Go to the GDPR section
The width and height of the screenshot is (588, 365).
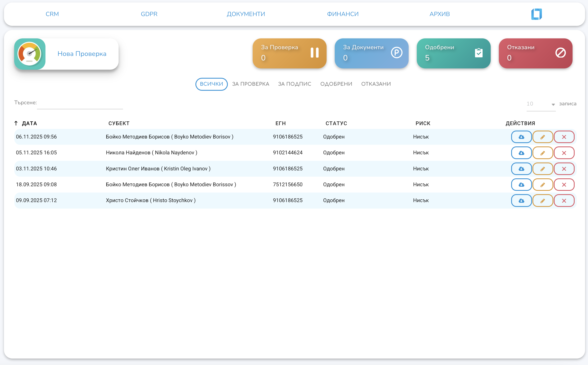(149, 14)
